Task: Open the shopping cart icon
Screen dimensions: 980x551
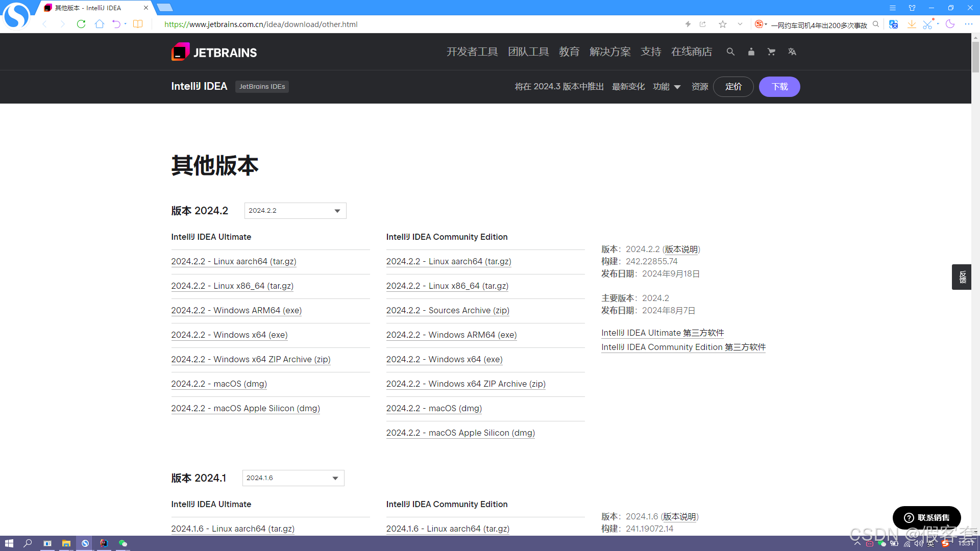Action: click(x=771, y=52)
